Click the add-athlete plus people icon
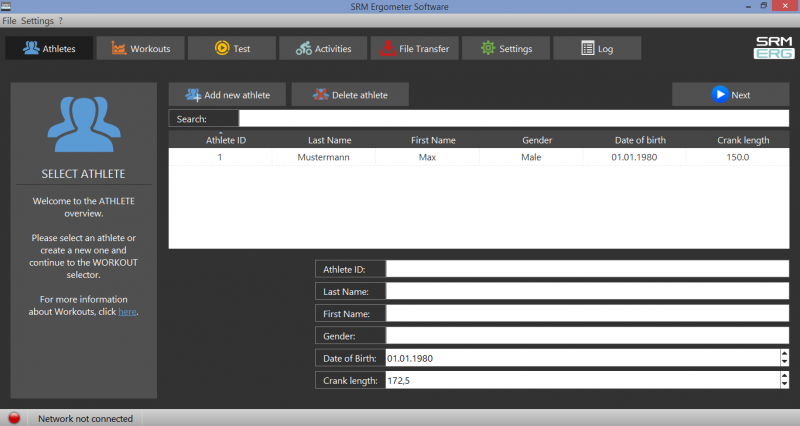800x426 pixels. click(x=193, y=95)
